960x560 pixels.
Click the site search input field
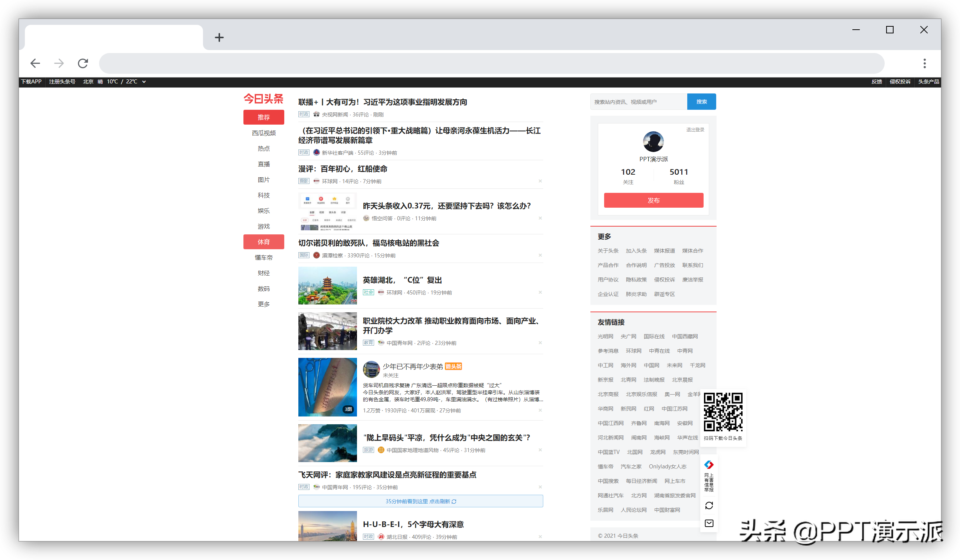[639, 102]
